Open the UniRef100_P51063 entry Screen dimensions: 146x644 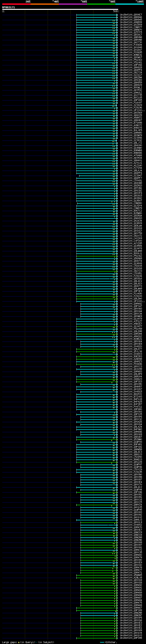tap(131, 60)
